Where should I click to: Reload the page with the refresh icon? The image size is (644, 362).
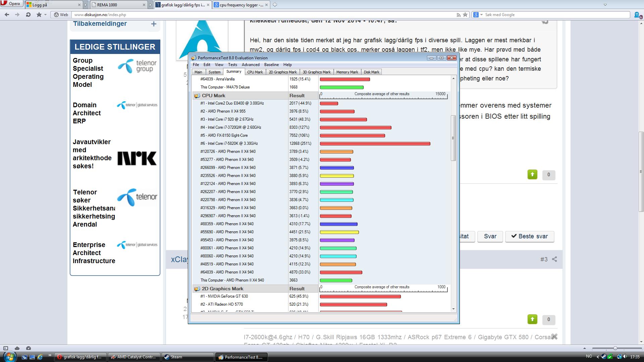28,15
